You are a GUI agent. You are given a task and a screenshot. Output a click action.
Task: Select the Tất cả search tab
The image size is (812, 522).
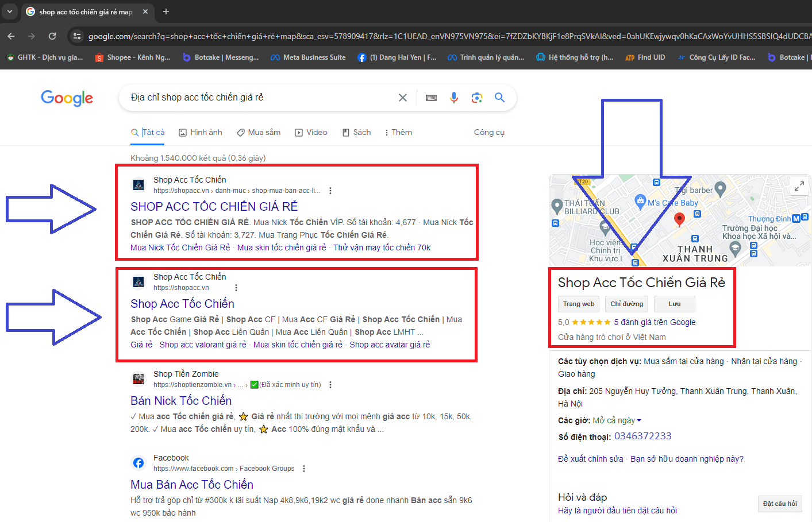[148, 132]
